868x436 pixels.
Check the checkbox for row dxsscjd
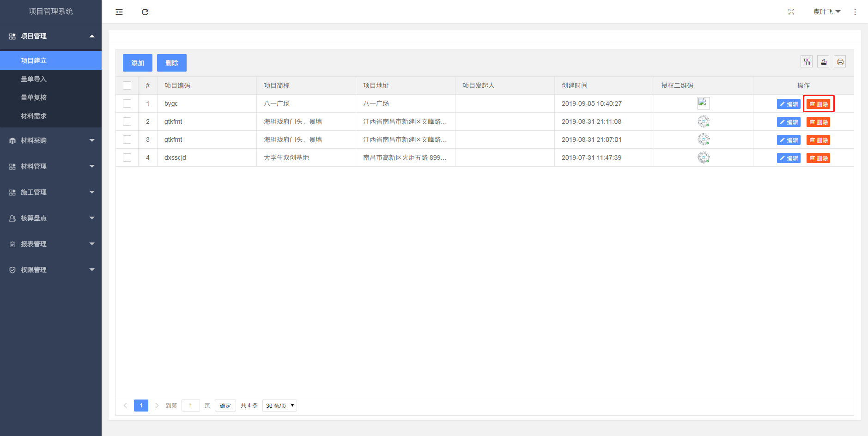click(x=127, y=157)
